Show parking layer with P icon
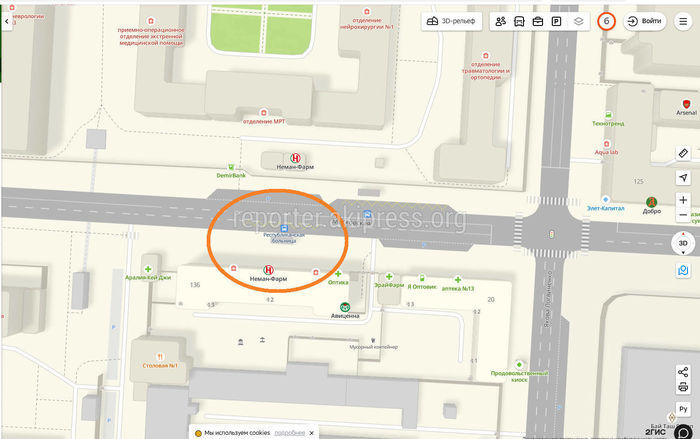The width and height of the screenshot is (700, 439). [556, 21]
